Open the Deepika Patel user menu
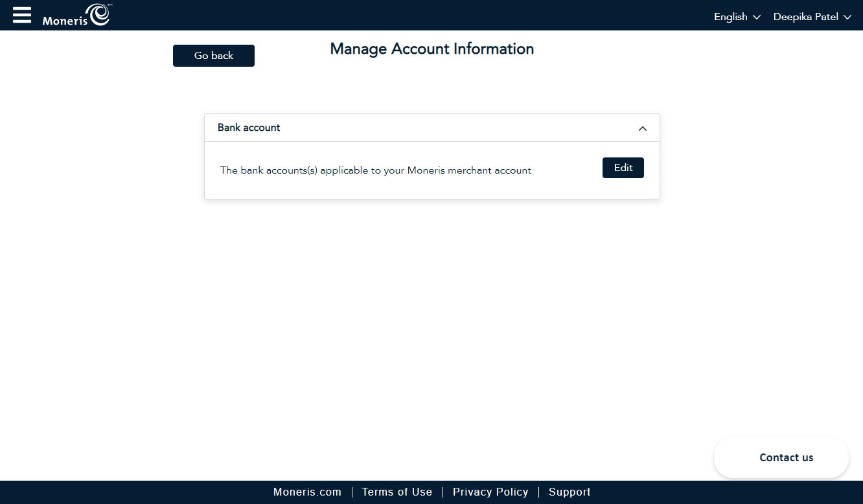The width and height of the screenshot is (863, 504). click(812, 17)
